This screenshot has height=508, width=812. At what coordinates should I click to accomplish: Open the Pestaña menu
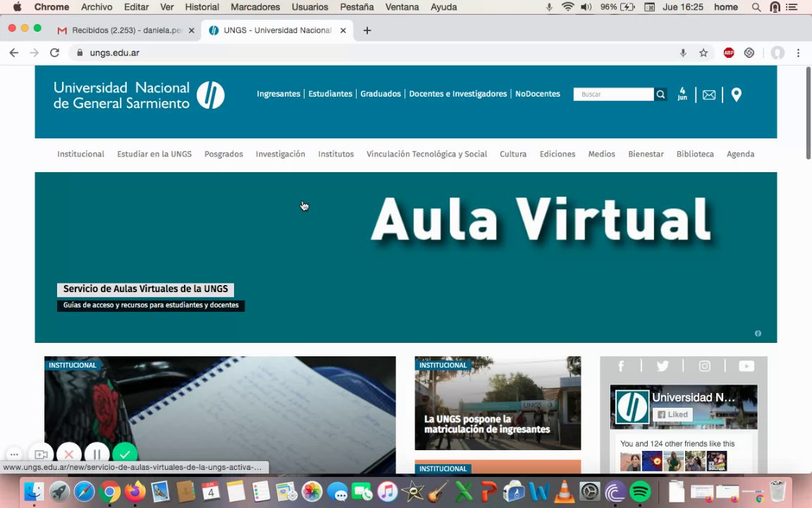coord(357,7)
